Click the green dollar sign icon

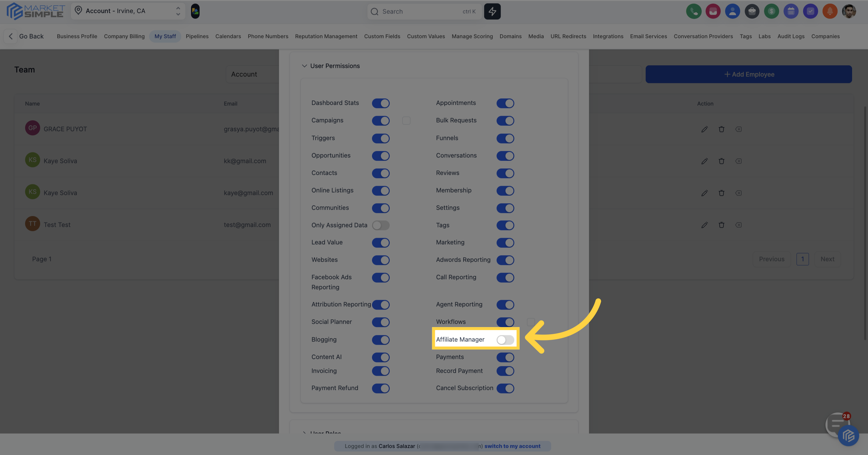point(771,12)
